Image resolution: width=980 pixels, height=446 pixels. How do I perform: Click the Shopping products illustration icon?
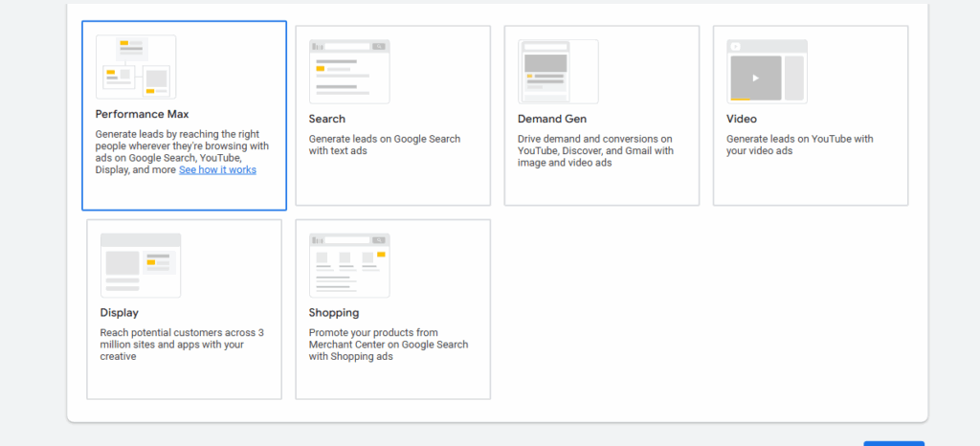tap(349, 265)
